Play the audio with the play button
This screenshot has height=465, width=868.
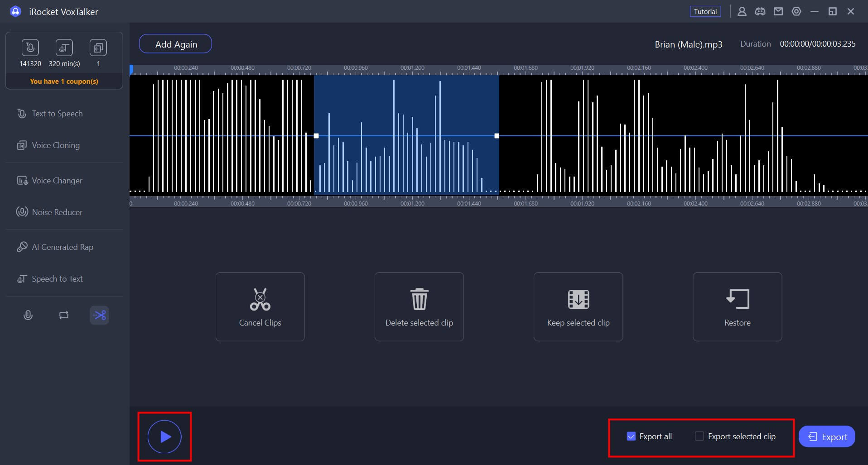click(x=164, y=436)
